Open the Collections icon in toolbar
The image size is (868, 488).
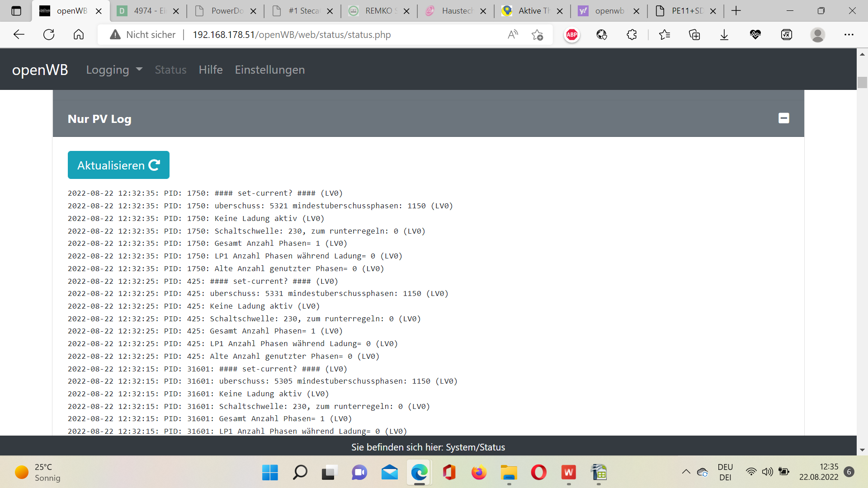pyautogui.click(x=694, y=35)
